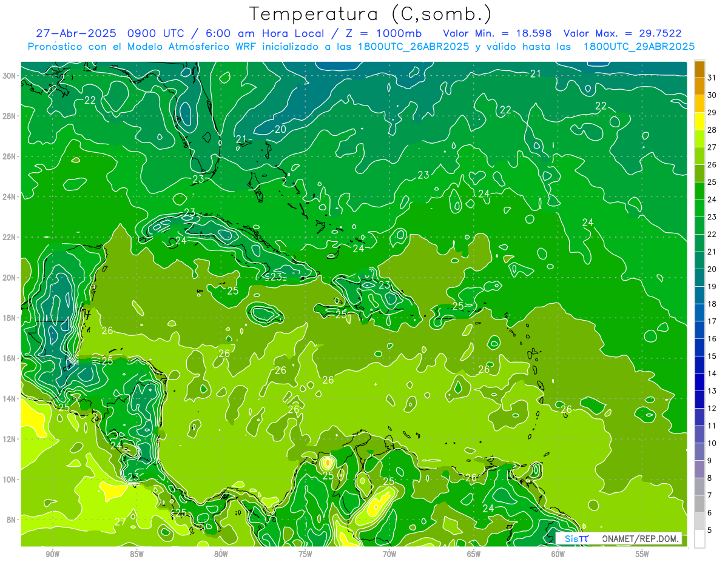Click the dark orange swatch above 31
The image size is (728, 562).
(x=699, y=69)
